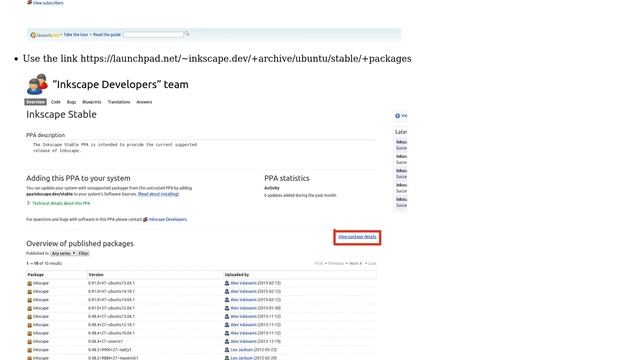Click the Version column header
The image size is (640, 360).
[96, 275]
